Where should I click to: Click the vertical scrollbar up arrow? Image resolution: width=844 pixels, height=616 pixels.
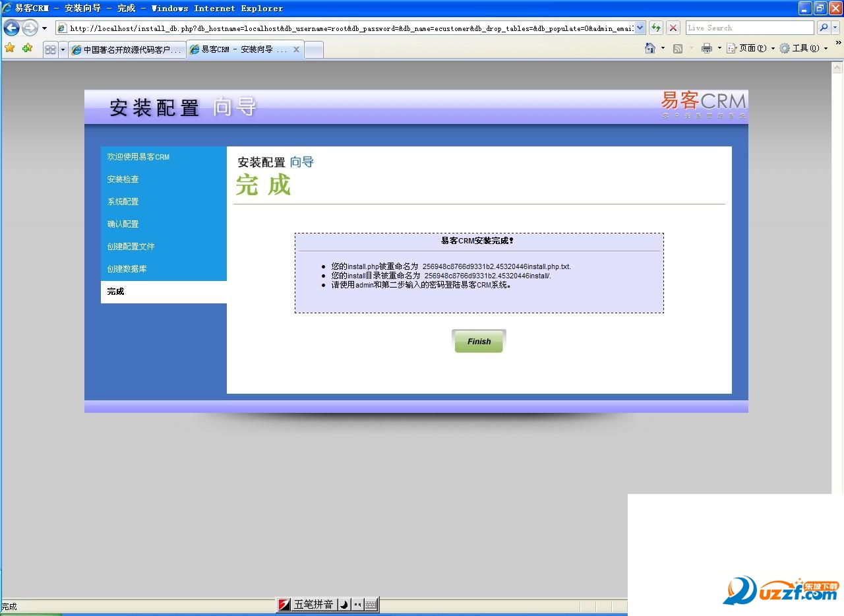pyautogui.click(x=837, y=67)
